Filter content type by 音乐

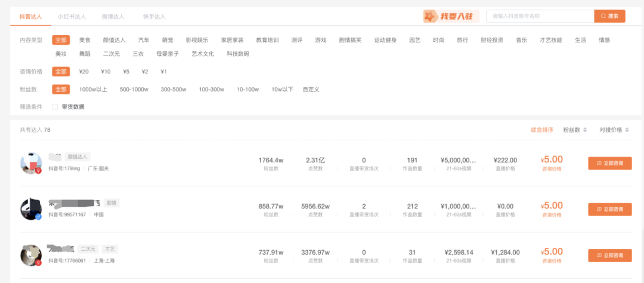(x=522, y=41)
